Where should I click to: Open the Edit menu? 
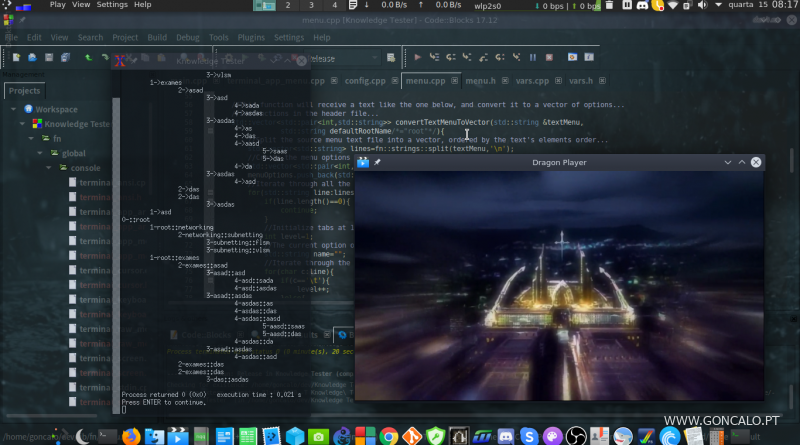tap(34, 37)
